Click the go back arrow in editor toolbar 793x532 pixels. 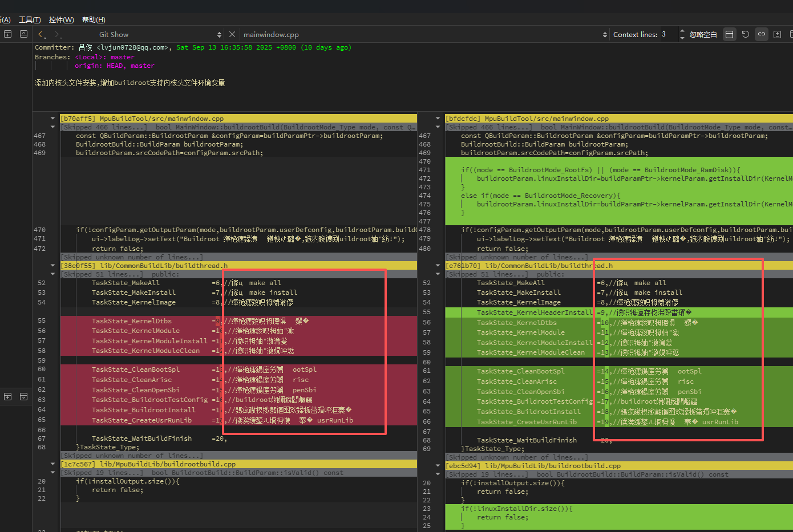coord(40,35)
